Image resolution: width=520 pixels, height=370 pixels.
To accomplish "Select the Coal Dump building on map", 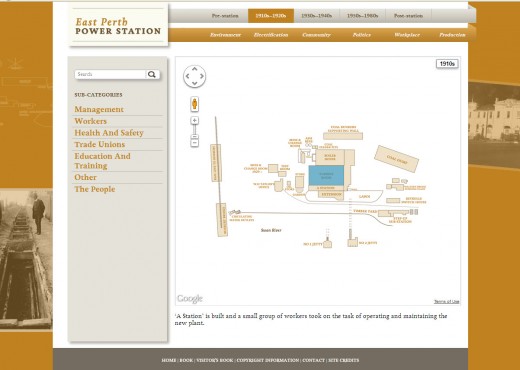I will coord(397,159).
